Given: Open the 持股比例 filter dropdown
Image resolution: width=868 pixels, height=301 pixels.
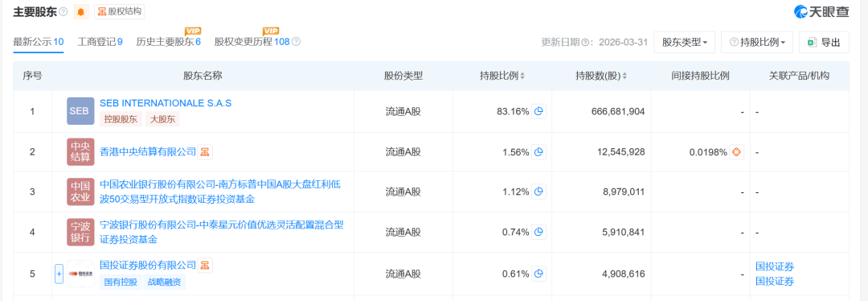Looking at the screenshot, I should (757, 42).
